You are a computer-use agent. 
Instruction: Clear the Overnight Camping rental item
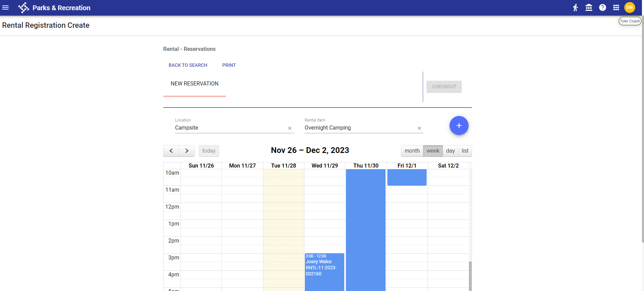[419, 128]
